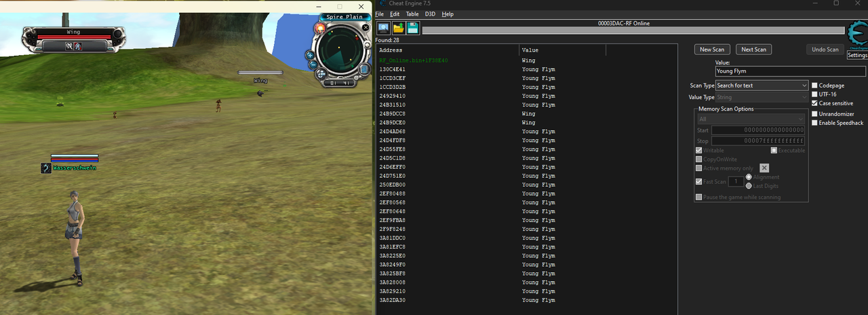Click the question mark icon by Wasserschwein

[x=45, y=168]
